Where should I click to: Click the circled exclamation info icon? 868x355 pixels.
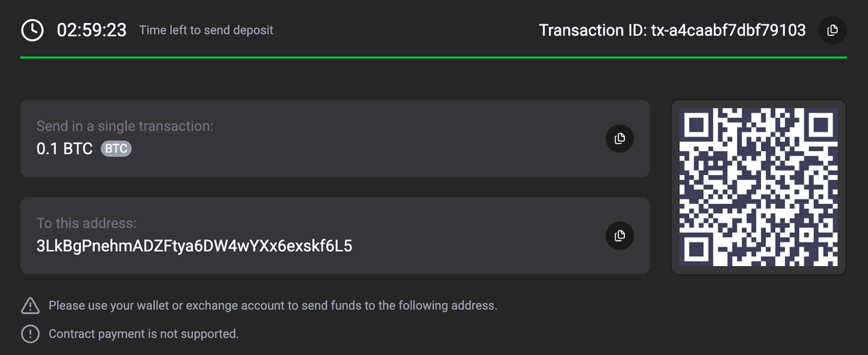click(x=30, y=334)
